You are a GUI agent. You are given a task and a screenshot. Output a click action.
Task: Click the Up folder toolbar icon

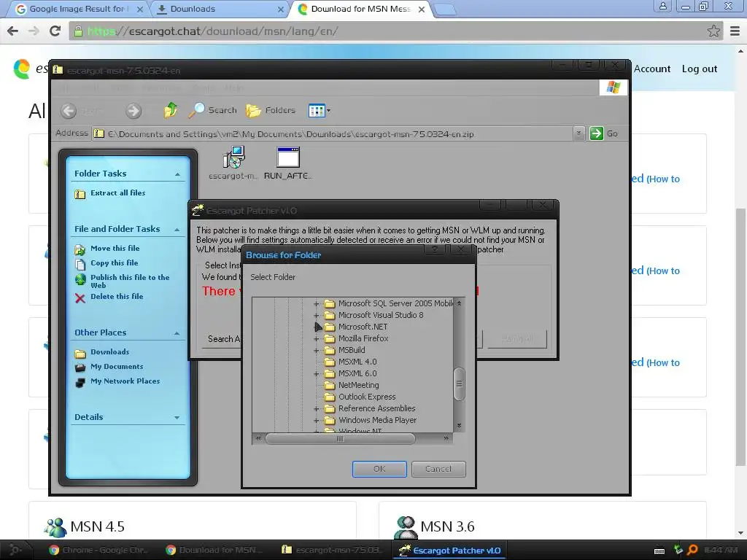[171, 111]
